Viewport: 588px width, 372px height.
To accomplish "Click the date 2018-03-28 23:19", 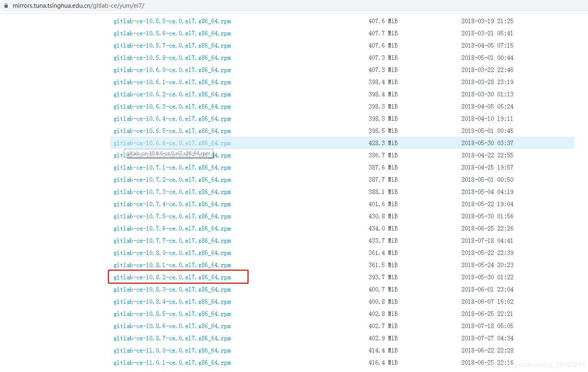I will tap(487, 82).
